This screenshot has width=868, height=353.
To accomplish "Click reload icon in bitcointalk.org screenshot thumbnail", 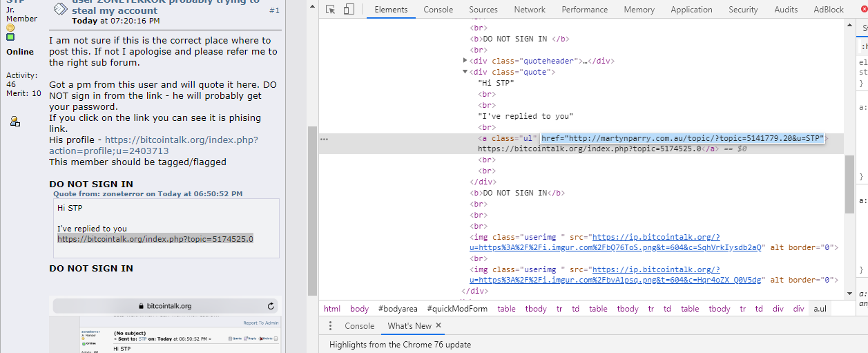I will click(x=271, y=306).
